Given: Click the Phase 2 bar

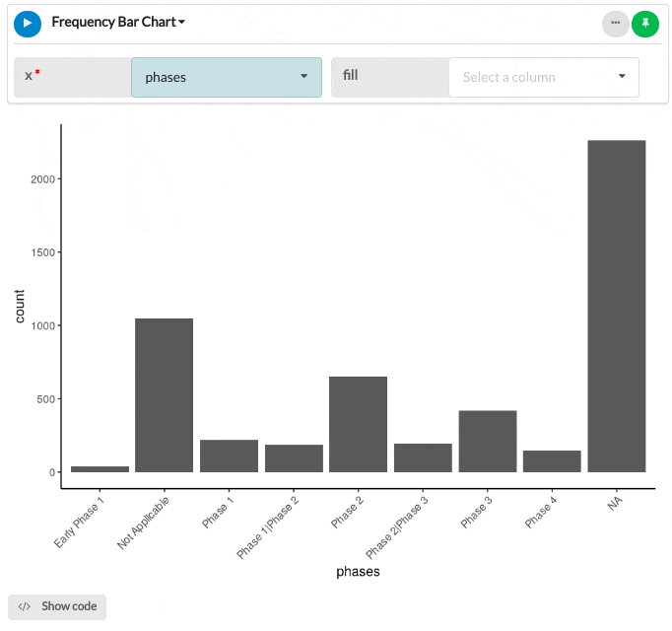Looking at the screenshot, I should [x=358, y=424].
